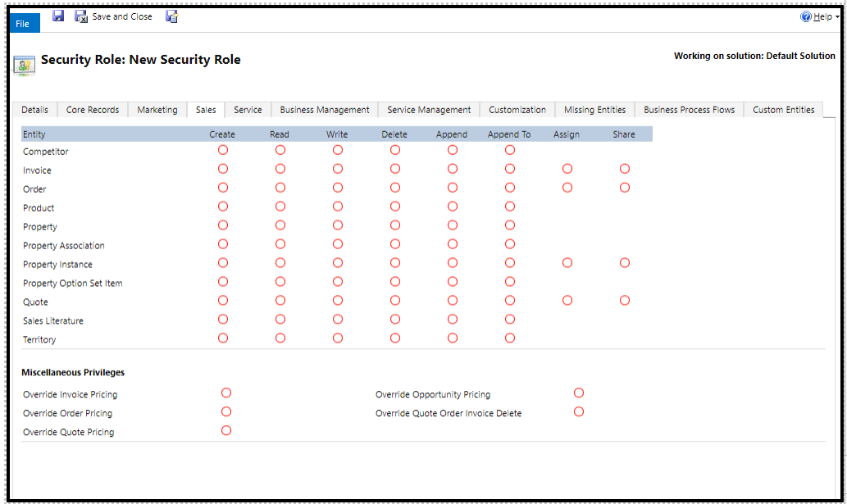Toggle Delete privilege for Quote
This screenshot has width=847, height=504.
pyautogui.click(x=394, y=300)
